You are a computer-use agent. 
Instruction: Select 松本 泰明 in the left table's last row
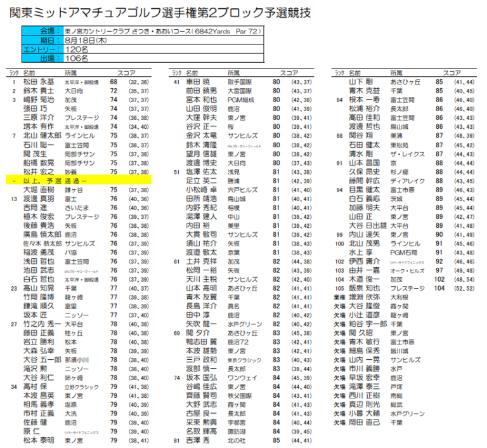(39, 440)
